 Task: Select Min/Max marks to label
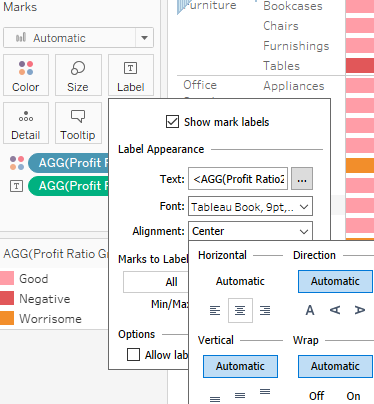[x=170, y=304]
